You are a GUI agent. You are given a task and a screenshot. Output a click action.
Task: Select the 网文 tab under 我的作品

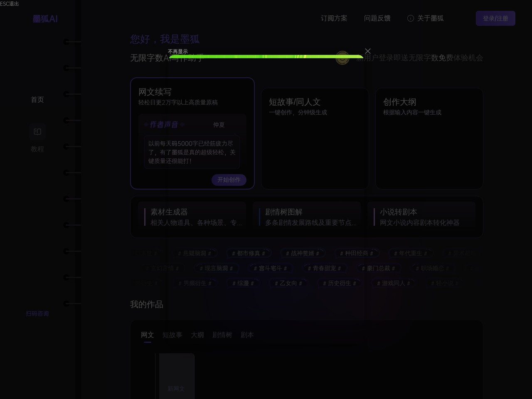coord(147,335)
